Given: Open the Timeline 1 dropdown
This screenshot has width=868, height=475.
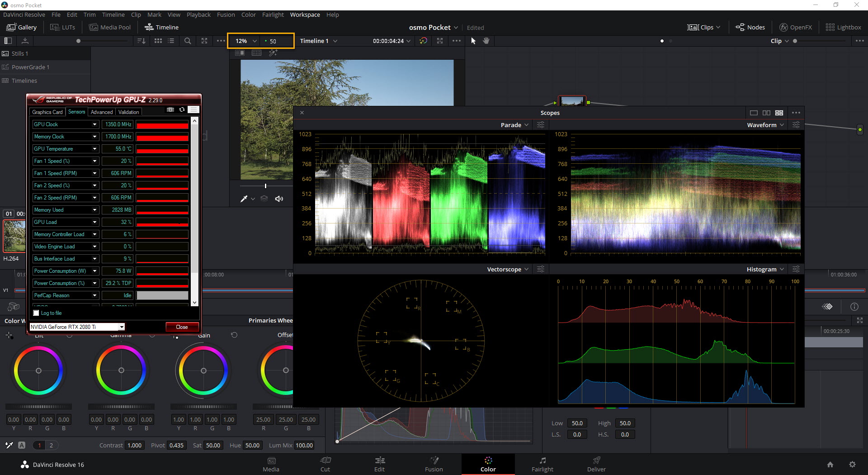Looking at the screenshot, I should pos(319,41).
